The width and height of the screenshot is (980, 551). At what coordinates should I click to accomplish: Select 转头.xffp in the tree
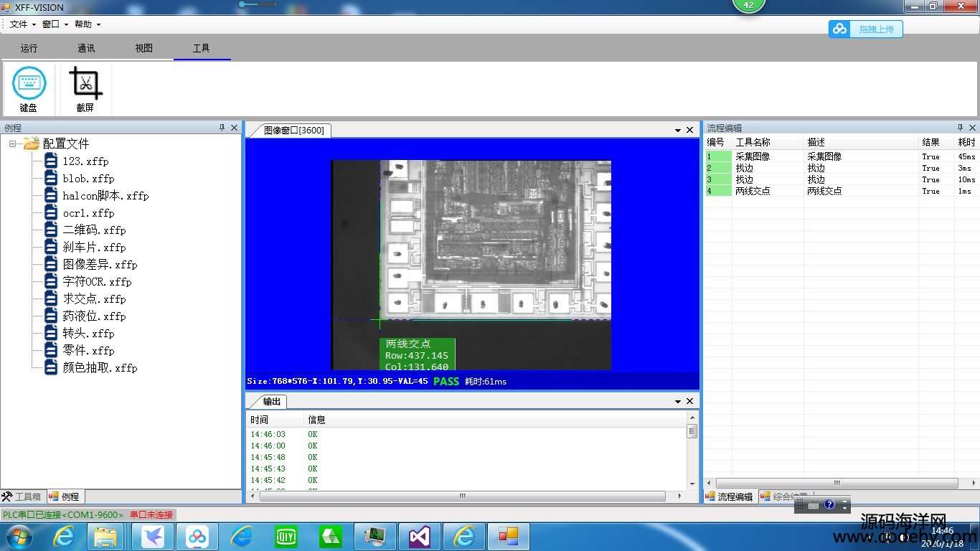88,334
